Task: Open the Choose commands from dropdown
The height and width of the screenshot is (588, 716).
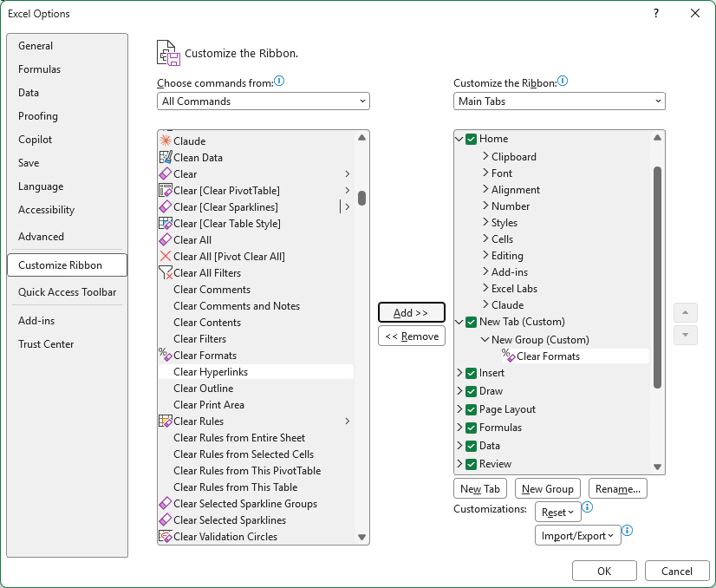Action: (263, 101)
